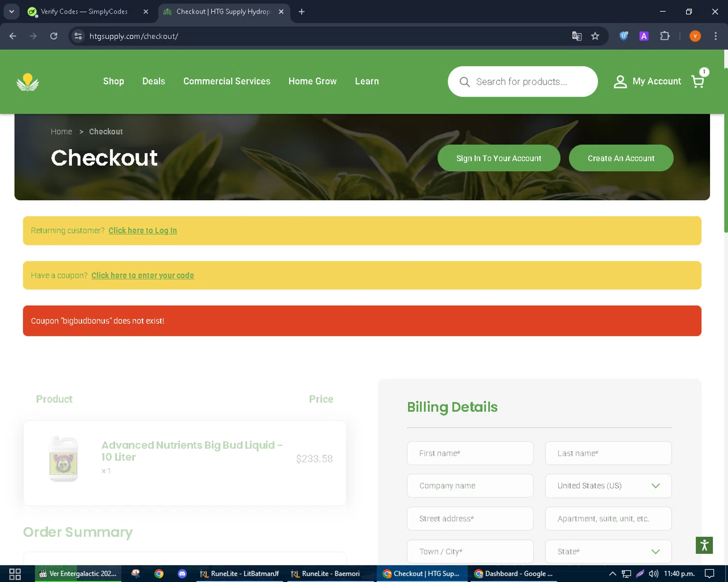This screenshot has width=728, height=582.
Task: Click Sign In To Your Account button
Action: (x=499, y=158)
